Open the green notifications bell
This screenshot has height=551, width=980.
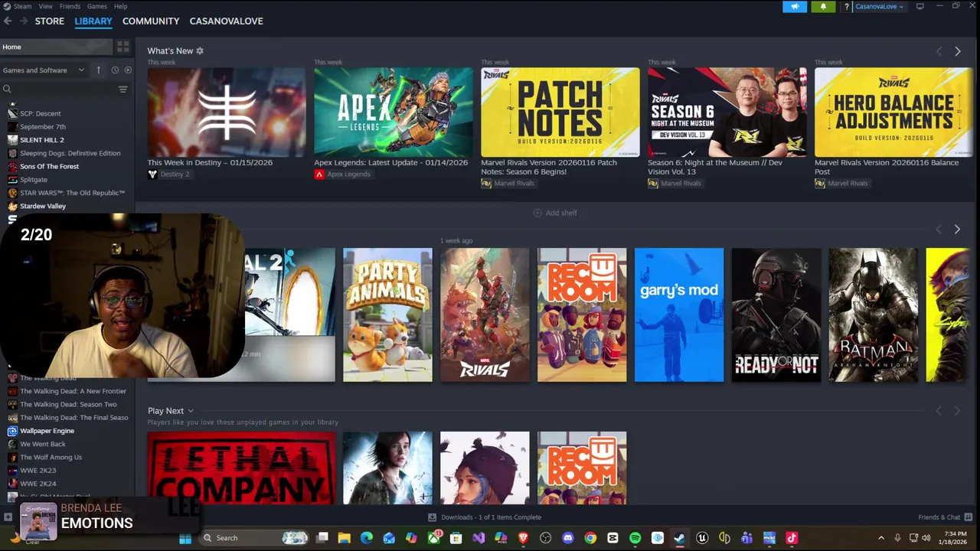click(x=823, y=7)
